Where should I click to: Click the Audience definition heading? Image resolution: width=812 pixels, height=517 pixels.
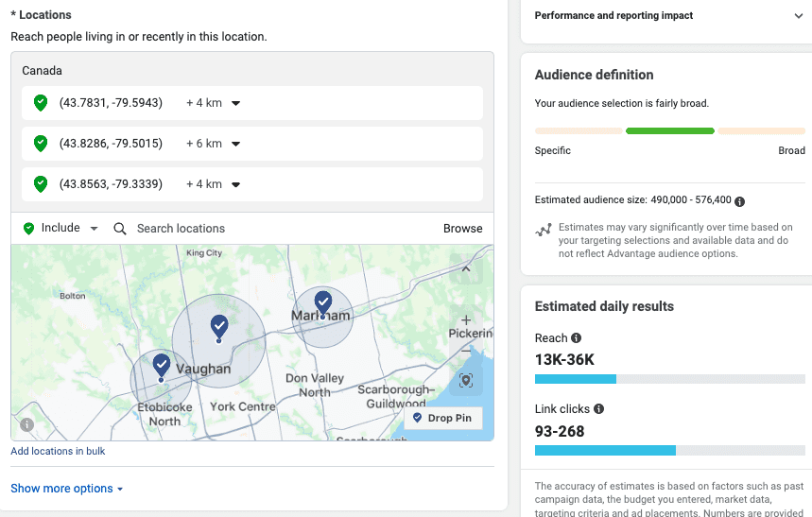(594, 75)
